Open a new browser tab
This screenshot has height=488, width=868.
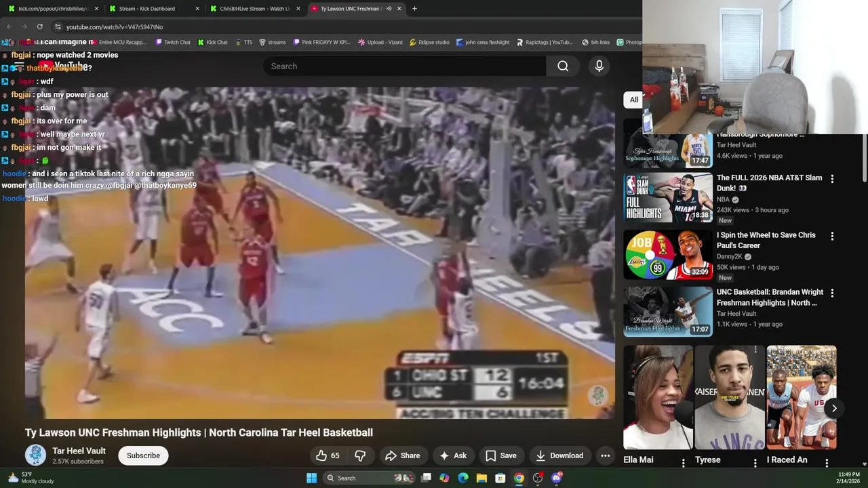(415, 8)
